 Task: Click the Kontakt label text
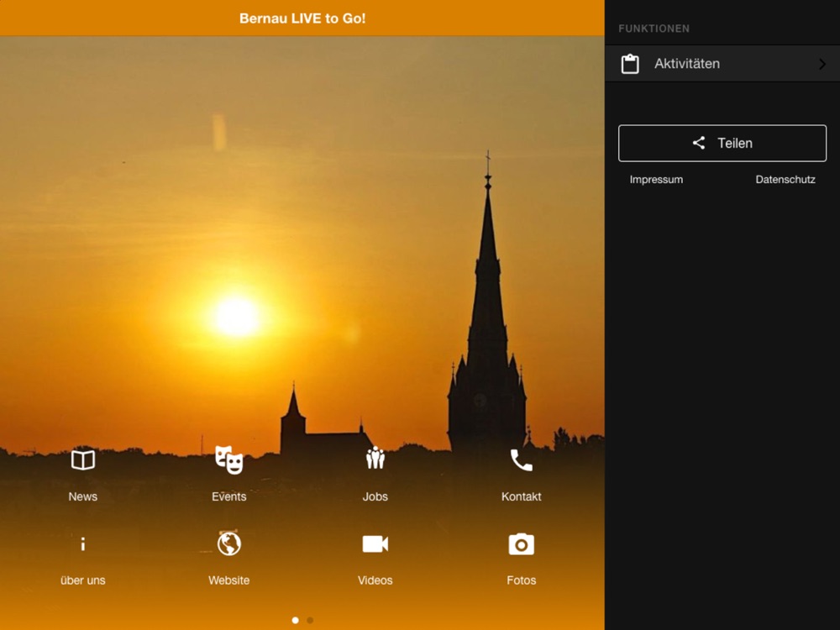pos(522,496)
